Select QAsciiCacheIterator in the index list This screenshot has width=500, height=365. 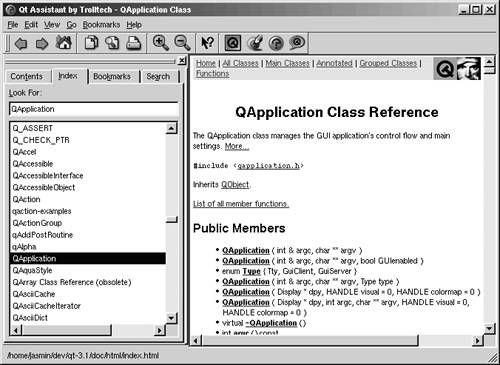tap(88, 306)
